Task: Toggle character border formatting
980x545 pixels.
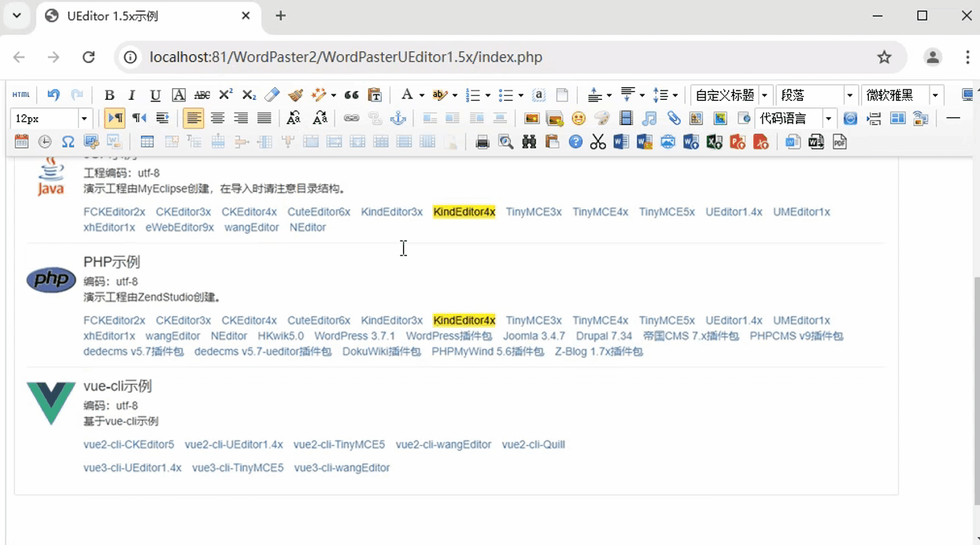Action: 179,95
